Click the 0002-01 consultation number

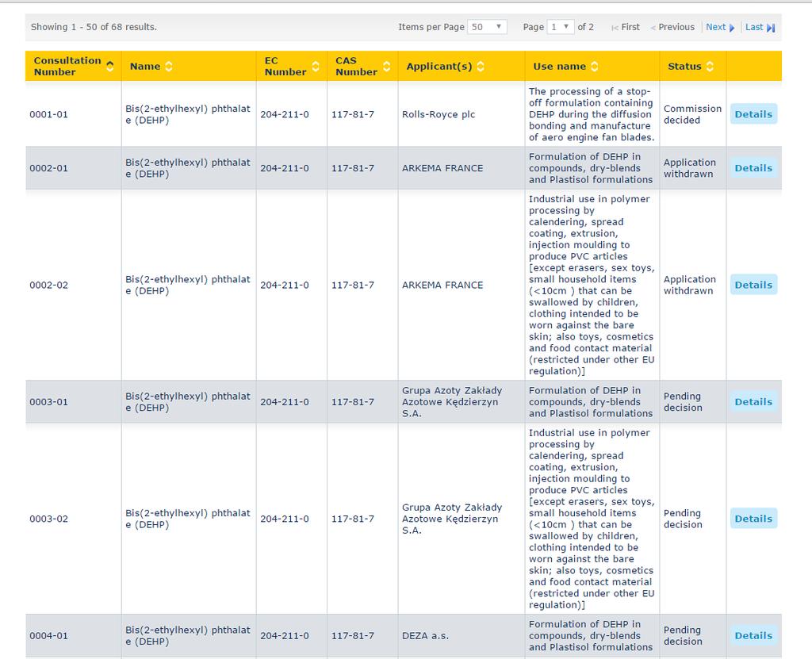[x=48, y=168]
